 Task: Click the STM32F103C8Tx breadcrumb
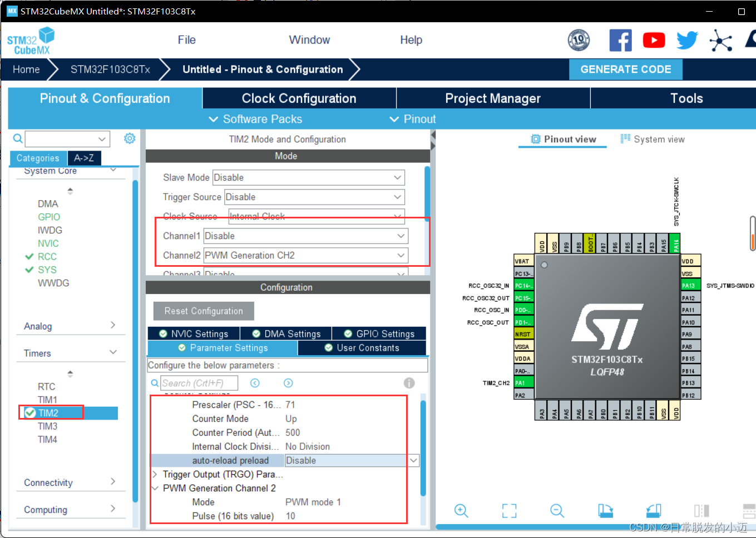[110, 69]
